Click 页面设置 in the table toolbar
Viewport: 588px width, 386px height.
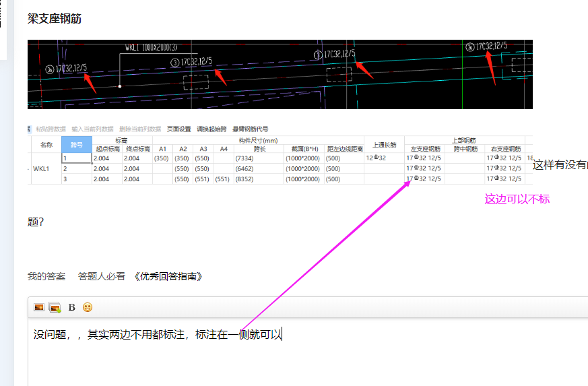pos(179,129)
